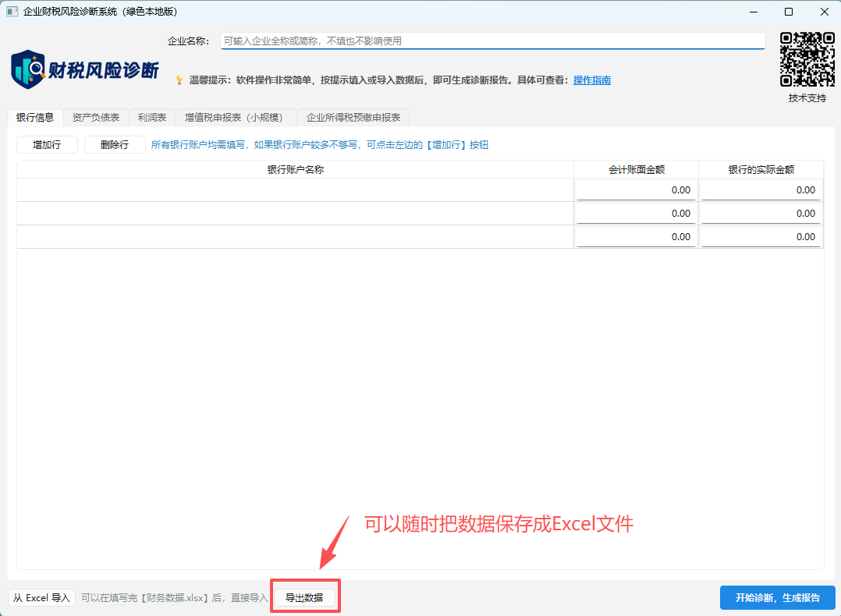
Task: Open the 增值税申报表（小规模）tab
Action: pyautogui.click(x=236, y=118)
